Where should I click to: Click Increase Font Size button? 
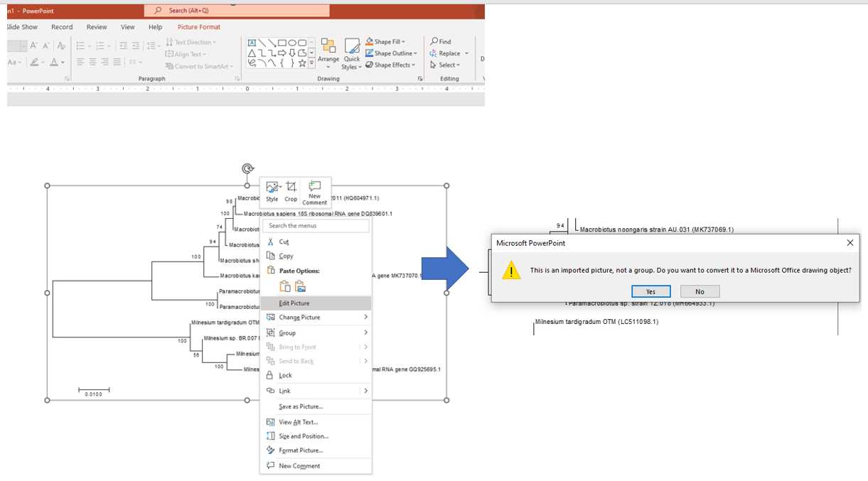pyautogui.click(x=33, y=45)
